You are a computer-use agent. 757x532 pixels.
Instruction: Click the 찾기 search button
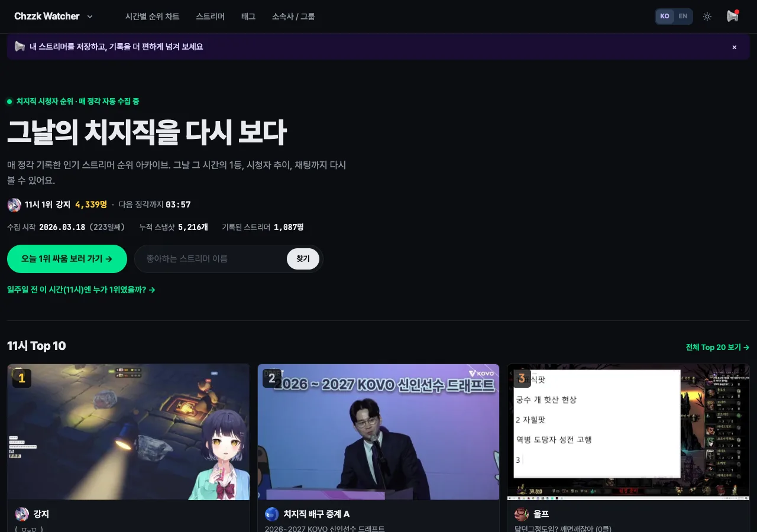tap(303, 259)
